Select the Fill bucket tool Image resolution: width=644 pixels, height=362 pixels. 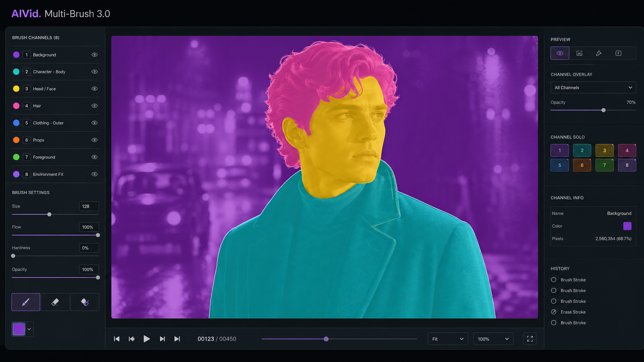85,302
